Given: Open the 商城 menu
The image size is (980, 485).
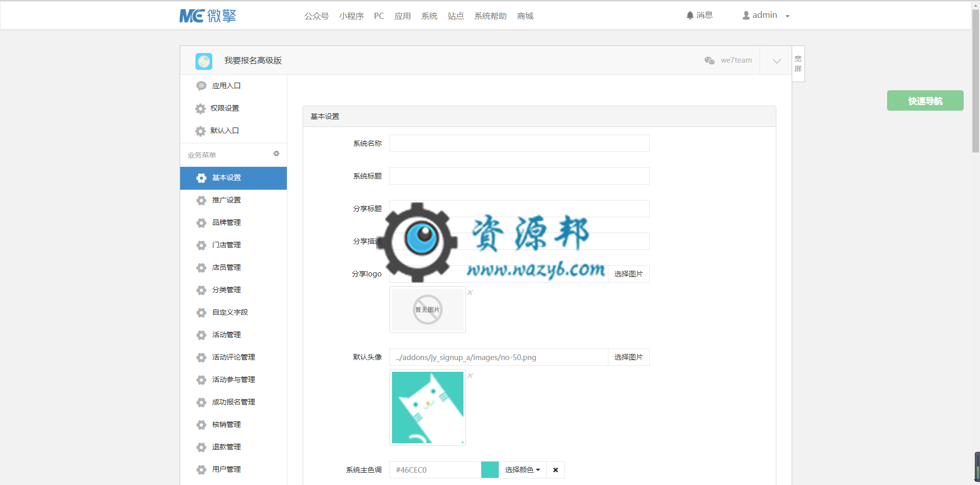Looking at the screenshot, I should [525, 16].
